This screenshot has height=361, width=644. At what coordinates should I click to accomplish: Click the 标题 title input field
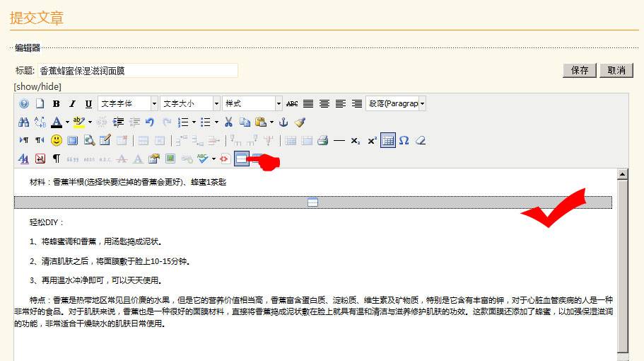(138, 70)
